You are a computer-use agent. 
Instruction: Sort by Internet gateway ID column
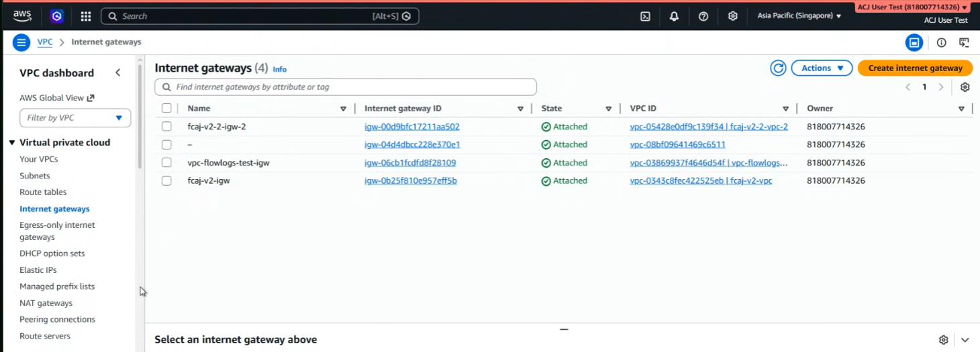[x=520, y=109]
